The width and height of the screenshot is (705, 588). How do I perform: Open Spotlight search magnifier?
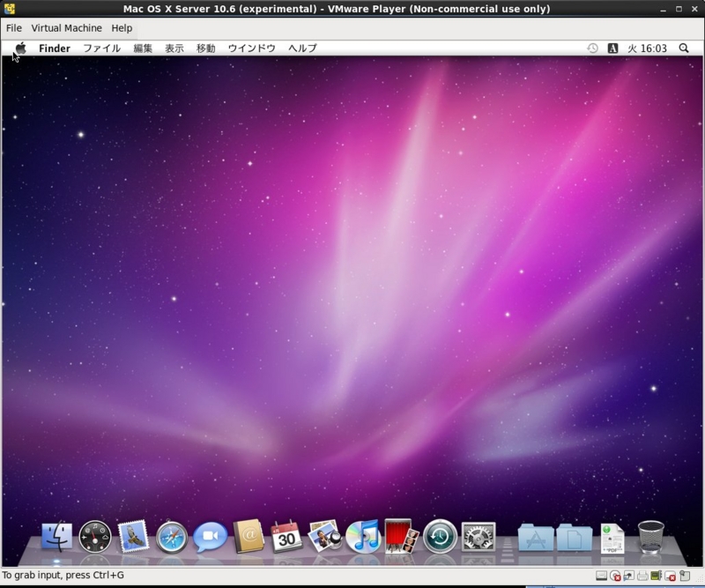pos(684,48)
